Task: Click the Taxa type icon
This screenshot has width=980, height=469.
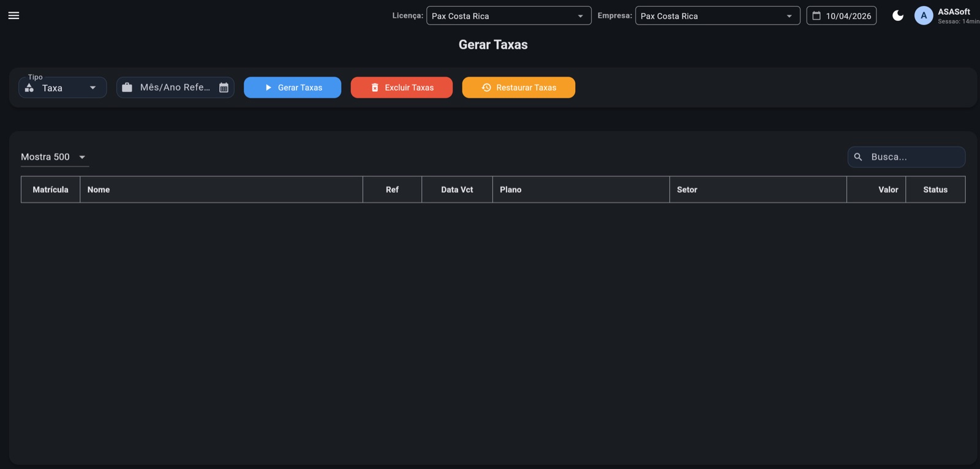Action: 29,88
